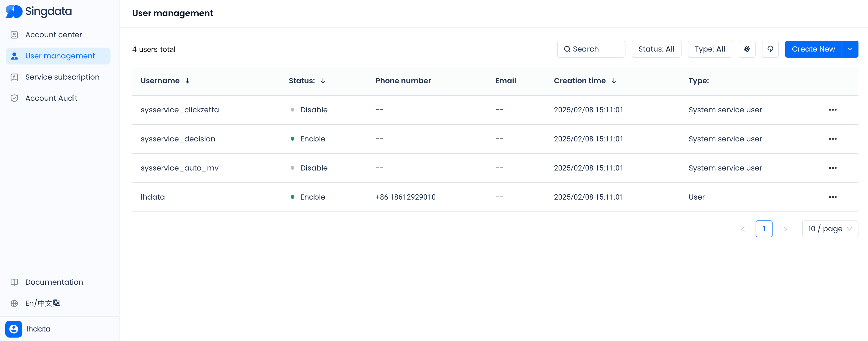The height and width of the screenshot is (341, 868).
Task: Open the Status: All filter dropdown
Action: pos(656,49)
